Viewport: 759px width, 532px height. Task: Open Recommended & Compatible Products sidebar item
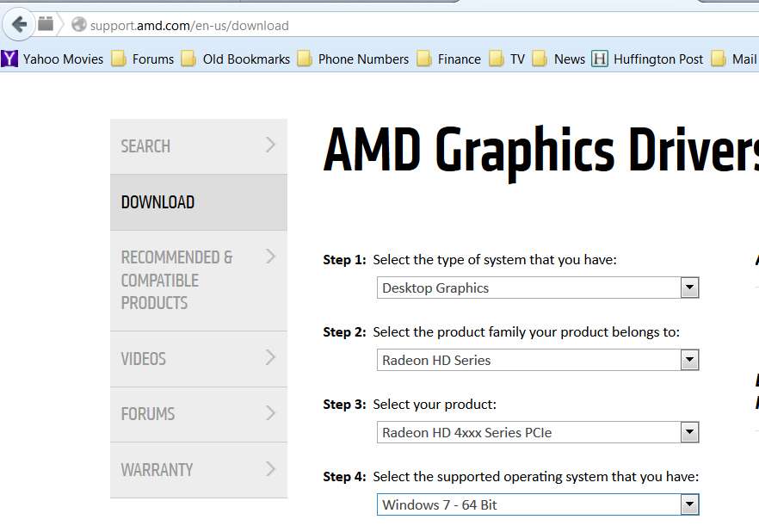tap(199, 281)
